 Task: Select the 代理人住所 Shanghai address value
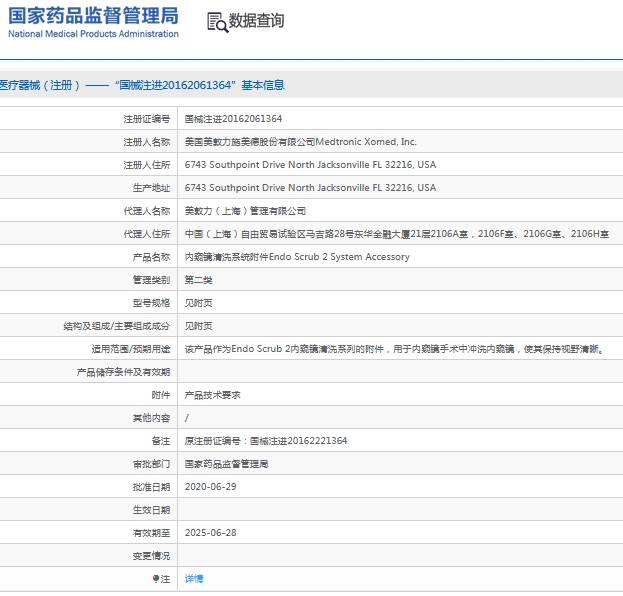pyautogui.click(x=397, y=234)
